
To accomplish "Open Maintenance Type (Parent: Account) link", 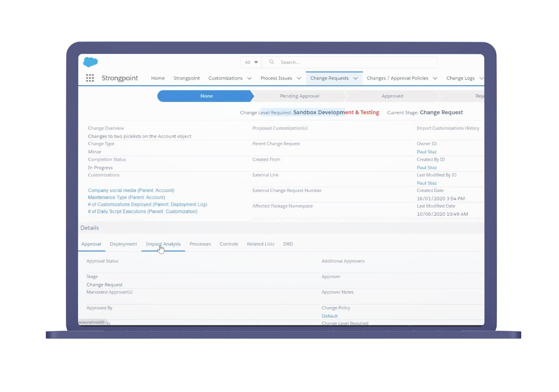I will 126,197.
